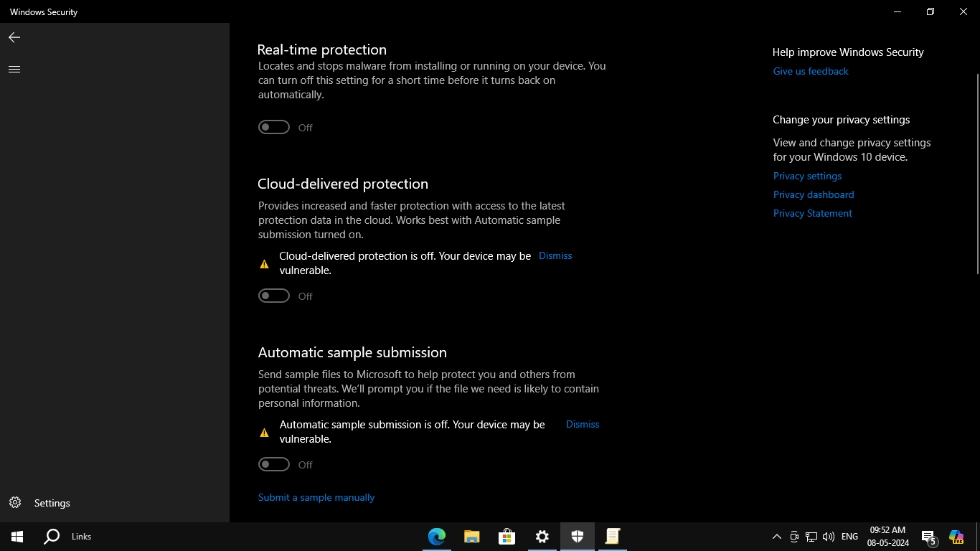Click the Meet Now tray icon

794,537
